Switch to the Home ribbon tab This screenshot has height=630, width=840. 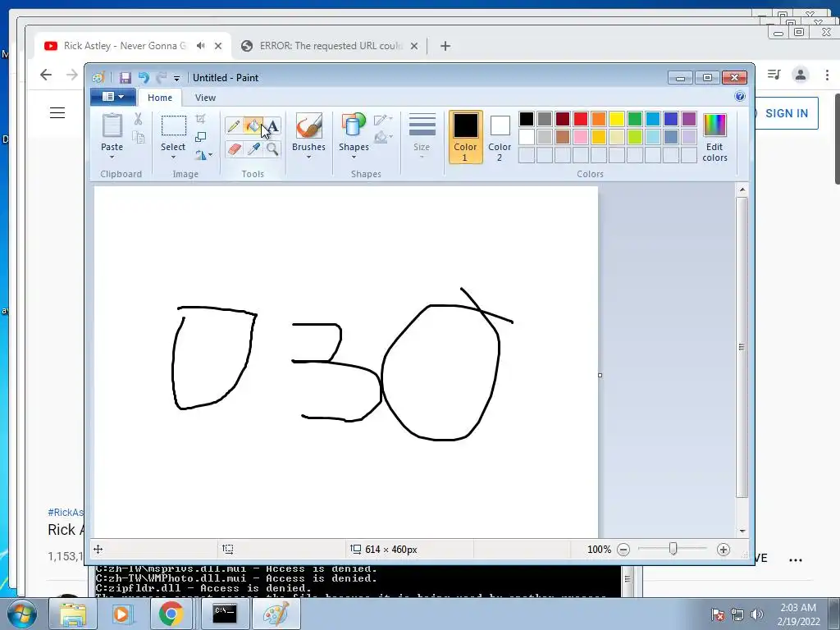click(160, 98)
